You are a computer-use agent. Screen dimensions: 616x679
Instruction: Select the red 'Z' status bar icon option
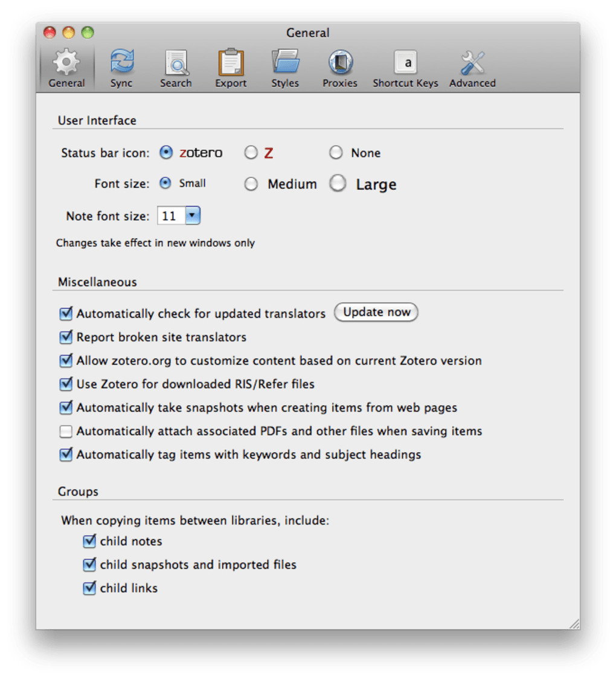click(251, 153)
